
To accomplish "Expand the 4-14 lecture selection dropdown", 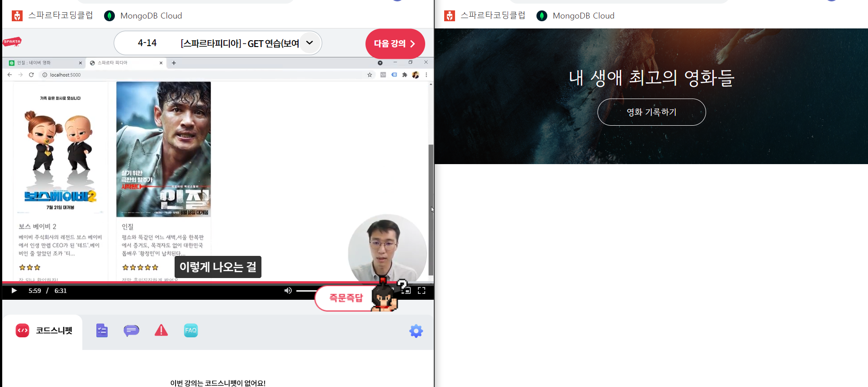I will click(309, 43).
